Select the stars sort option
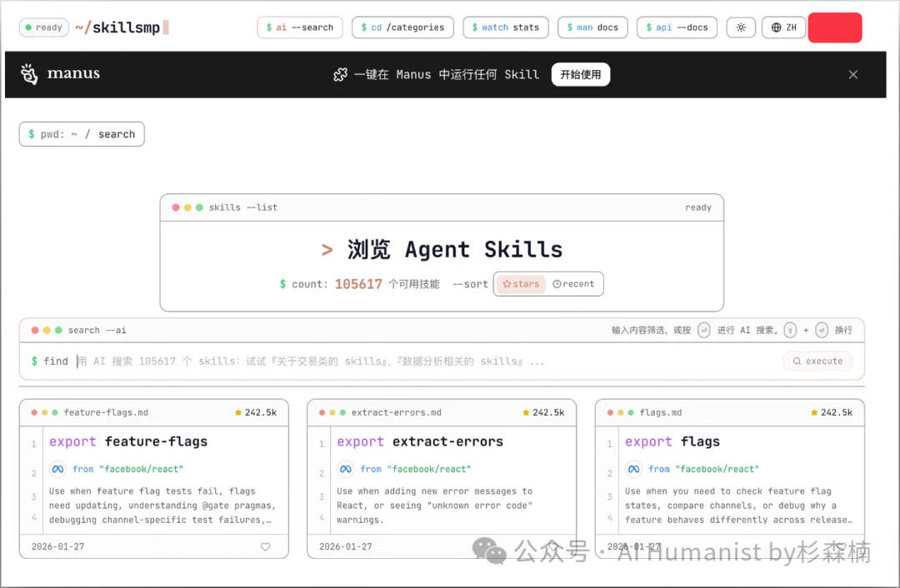 520,283
